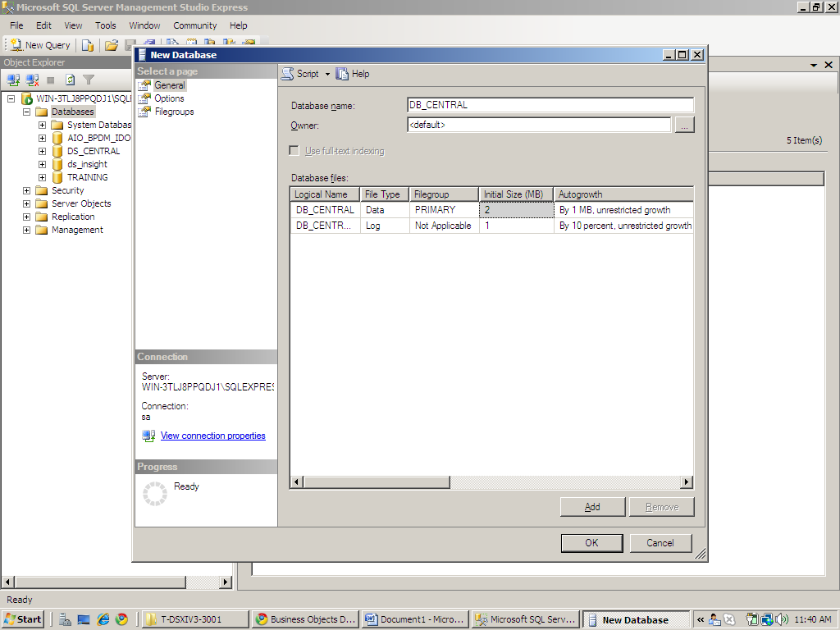Click the Stop icon in Object Explorer

51,80
